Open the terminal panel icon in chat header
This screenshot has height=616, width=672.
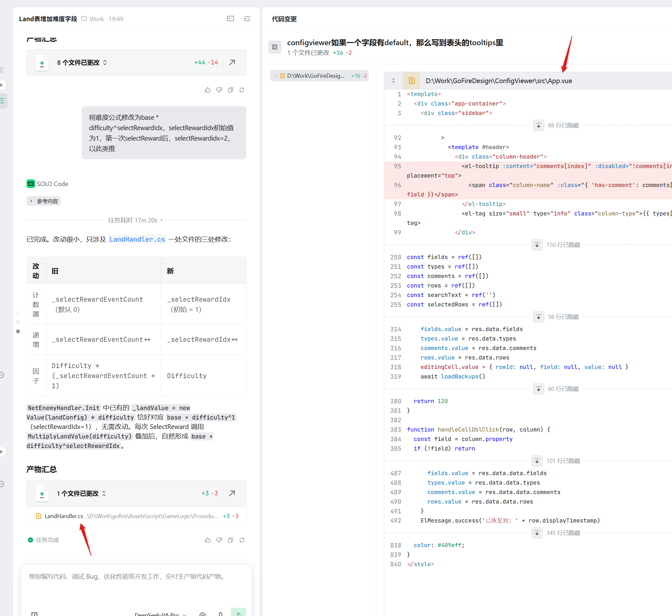(230, 19)
